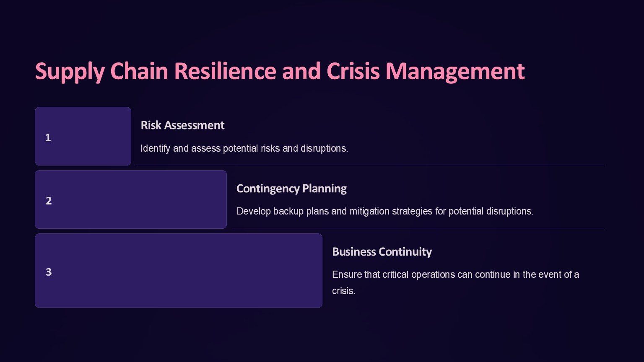Click the word "Management" in the title
The image size is (644, 362).
tap(455, 72)
